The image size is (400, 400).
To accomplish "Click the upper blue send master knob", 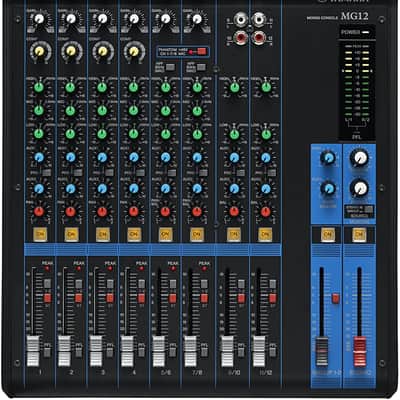I will coord(328,158).
